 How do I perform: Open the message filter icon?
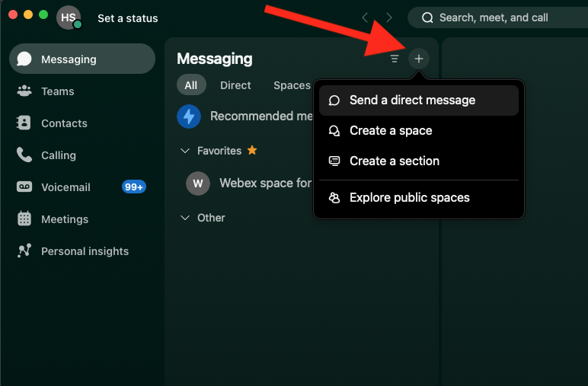click(x=395, y=59)
